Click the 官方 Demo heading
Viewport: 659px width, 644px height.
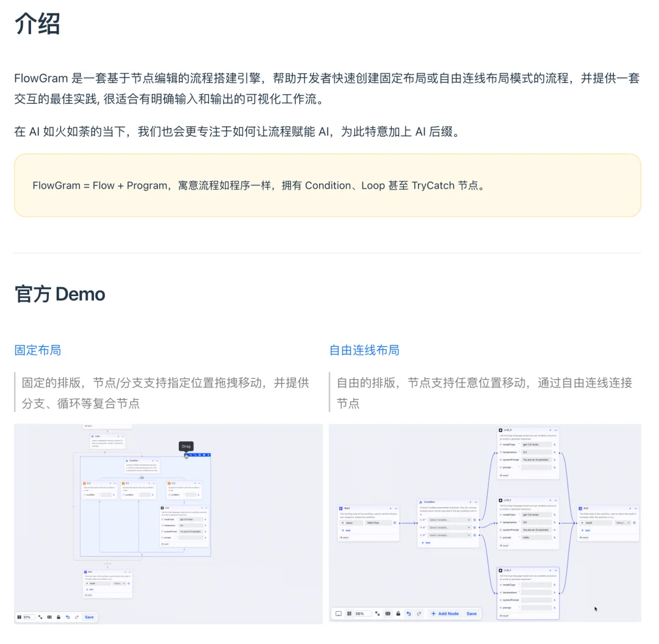pyautogui.click(x=60, y=294)
